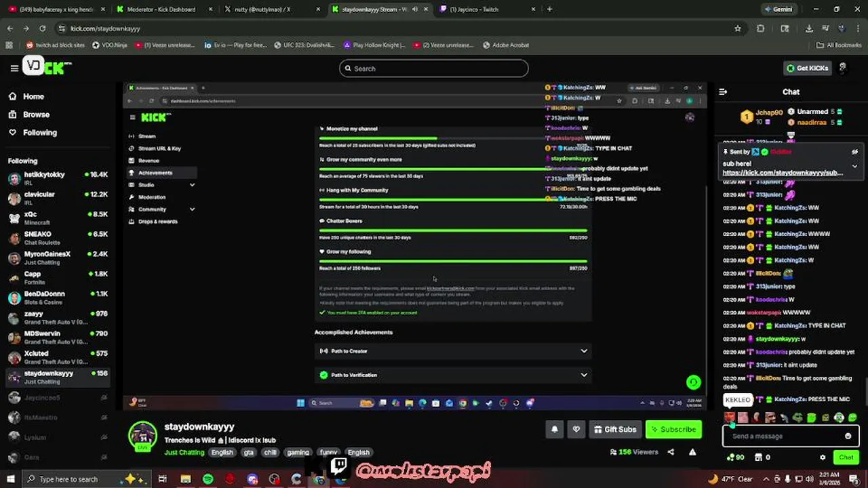Open emoji picker in message box

click(x=848, y=436)
